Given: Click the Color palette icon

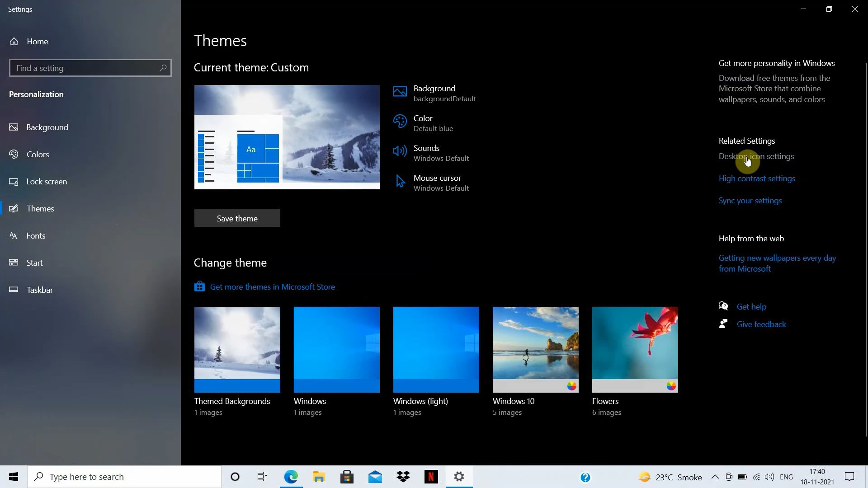Looking at the screenshot, I should point(400,121).
